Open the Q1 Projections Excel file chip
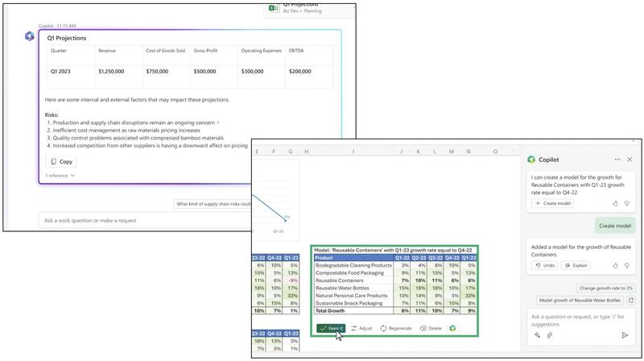This screenshot has height=361, width=644. point(308,9)
